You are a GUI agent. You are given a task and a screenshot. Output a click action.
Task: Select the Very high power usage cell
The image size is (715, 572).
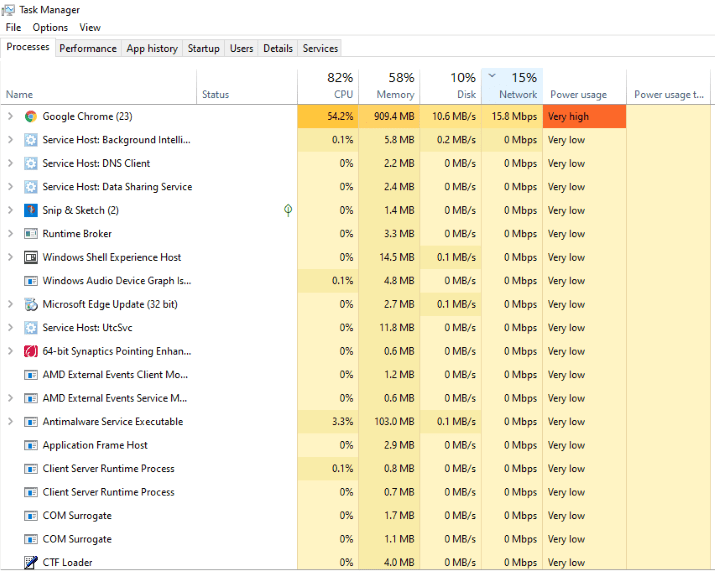(x=584, y=116)
